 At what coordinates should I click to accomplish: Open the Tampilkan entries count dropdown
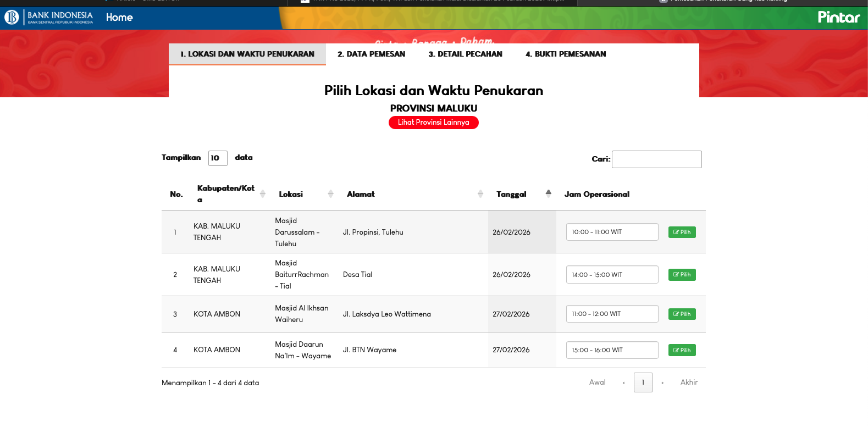coord(218,158)
